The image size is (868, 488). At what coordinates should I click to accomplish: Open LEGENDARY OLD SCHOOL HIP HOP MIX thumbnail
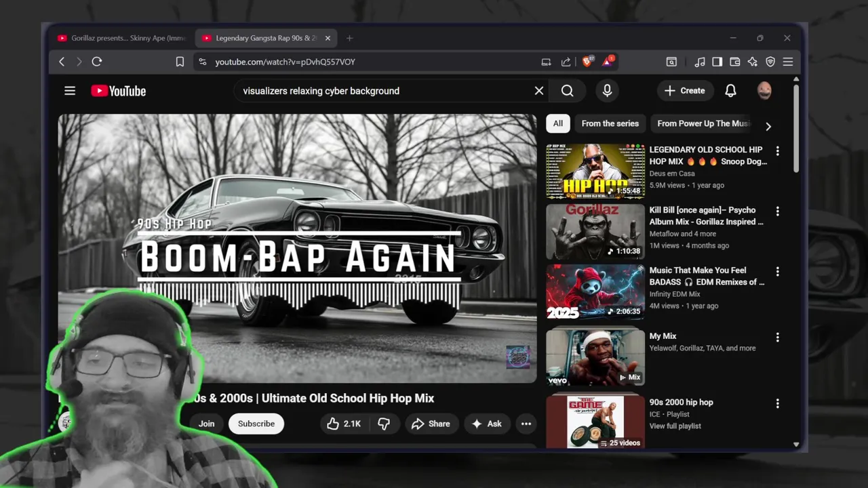595,171
